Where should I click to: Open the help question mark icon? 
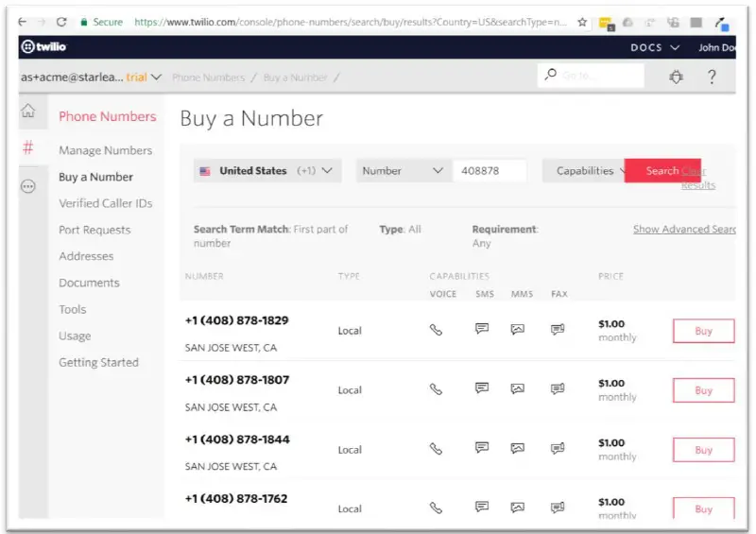tap(712, 77)
